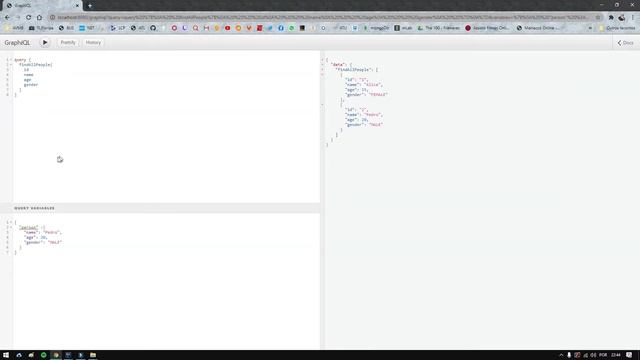Click the gender field in the query
The image size is (640, 360).
click(31, 85)
